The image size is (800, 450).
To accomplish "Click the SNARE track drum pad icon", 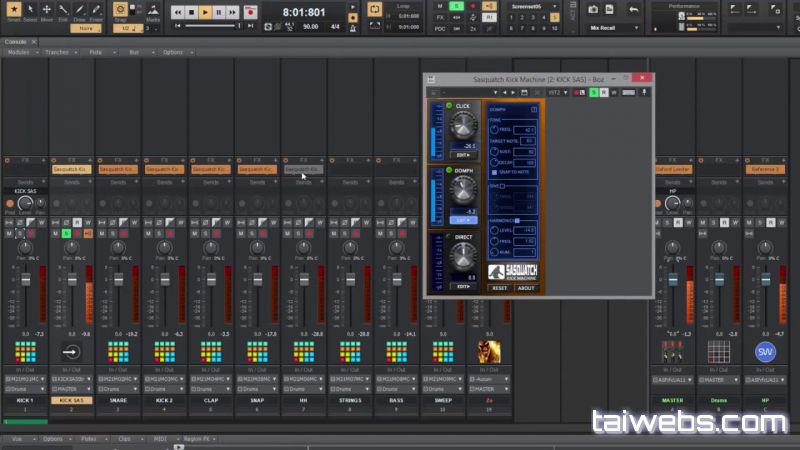I will pyautogui.click(x=119, y=352).
